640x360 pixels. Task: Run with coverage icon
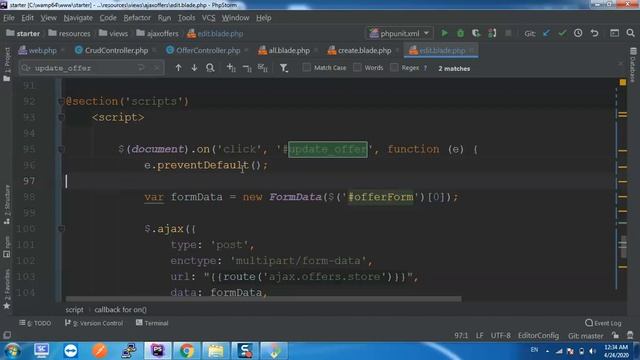point(476,33)
